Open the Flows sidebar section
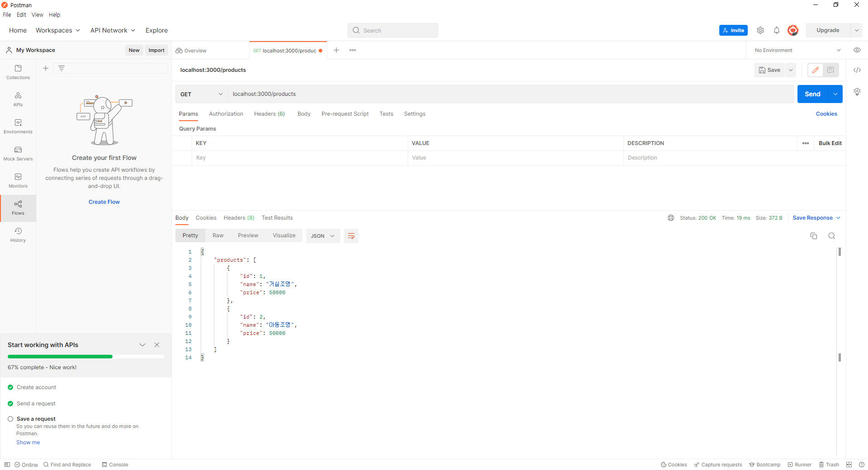This screenshot has height=470, width=868. 18,208
